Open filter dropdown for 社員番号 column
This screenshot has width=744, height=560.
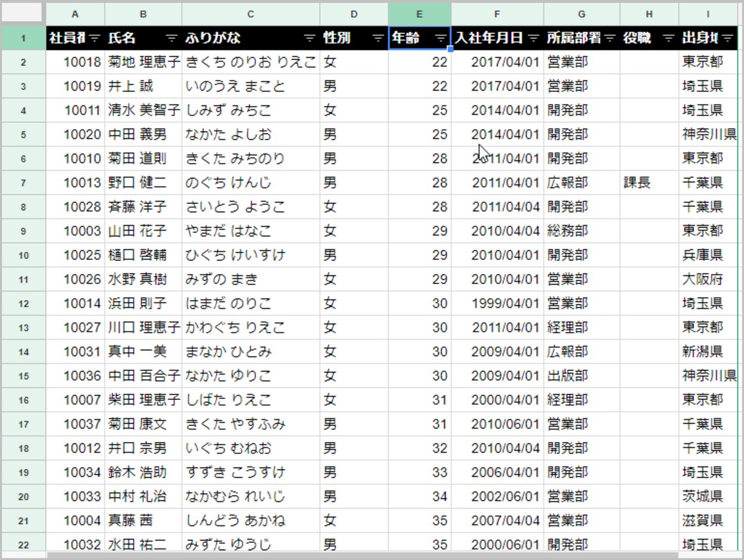pos(94,38)
